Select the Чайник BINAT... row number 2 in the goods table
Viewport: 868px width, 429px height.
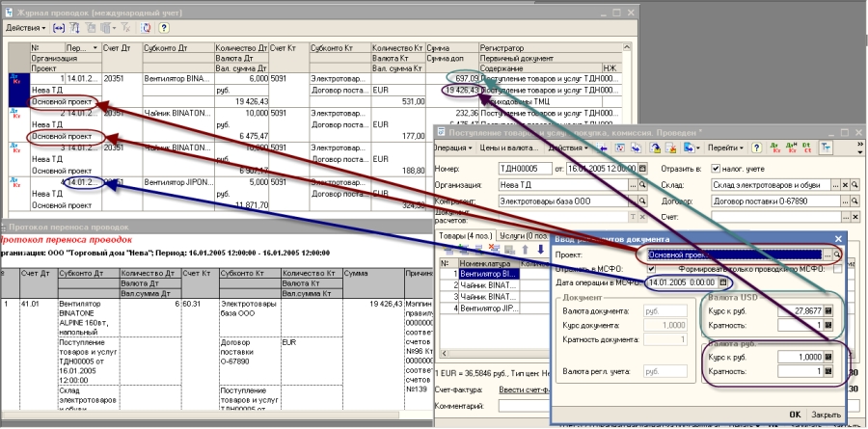click(489, 285)
